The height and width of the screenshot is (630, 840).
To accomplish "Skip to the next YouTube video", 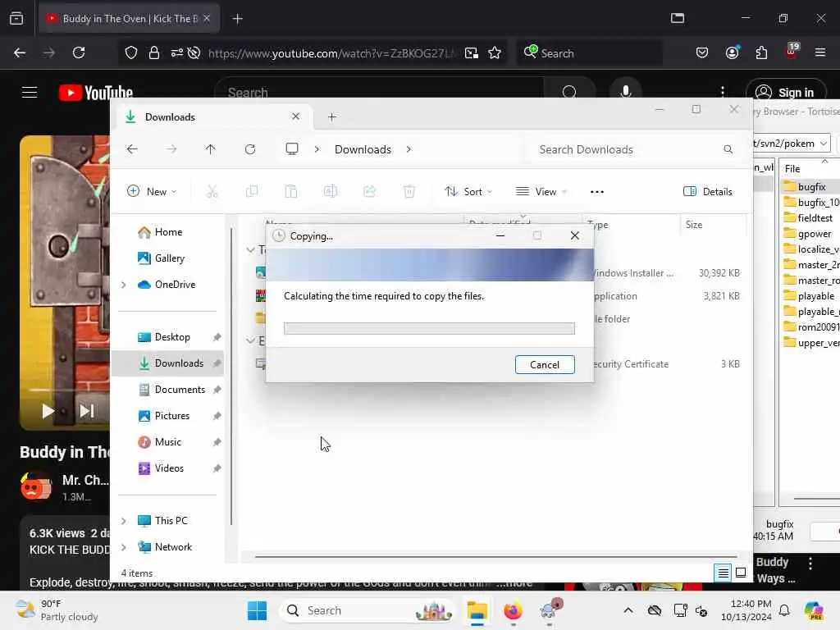I will click(x=86, y=411).
